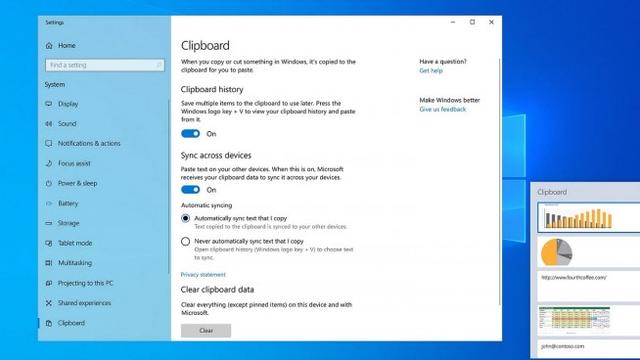Click the Tablet mode icon
Screen dimensions: 640x360
point(49,243)
